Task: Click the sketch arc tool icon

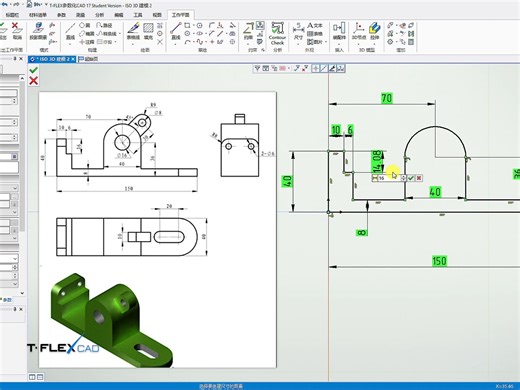Action: tap(188, 42)
